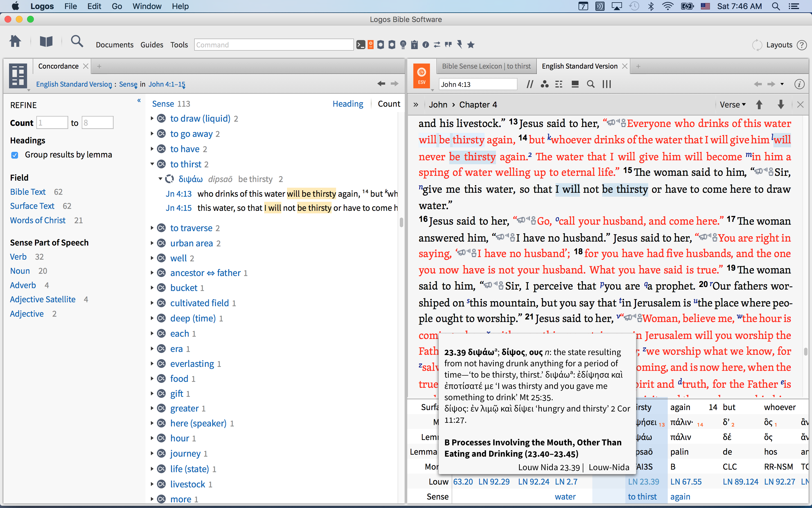The width and height of the screenshot is (812, 508).
Task: Expand the locator bar double chevron
Action: click(x=416, y=104)
